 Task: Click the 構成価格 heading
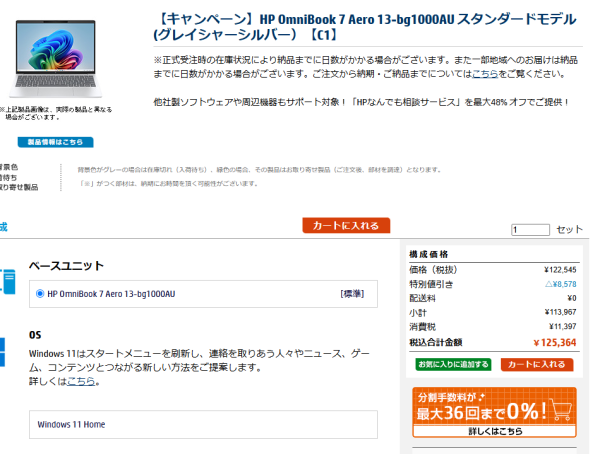[x=429, y=254]
